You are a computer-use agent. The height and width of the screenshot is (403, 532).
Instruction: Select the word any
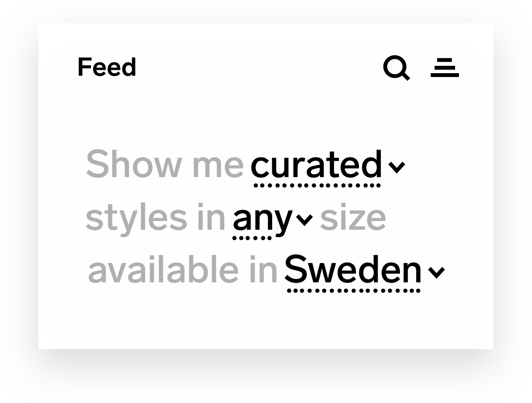pos(262,218)
